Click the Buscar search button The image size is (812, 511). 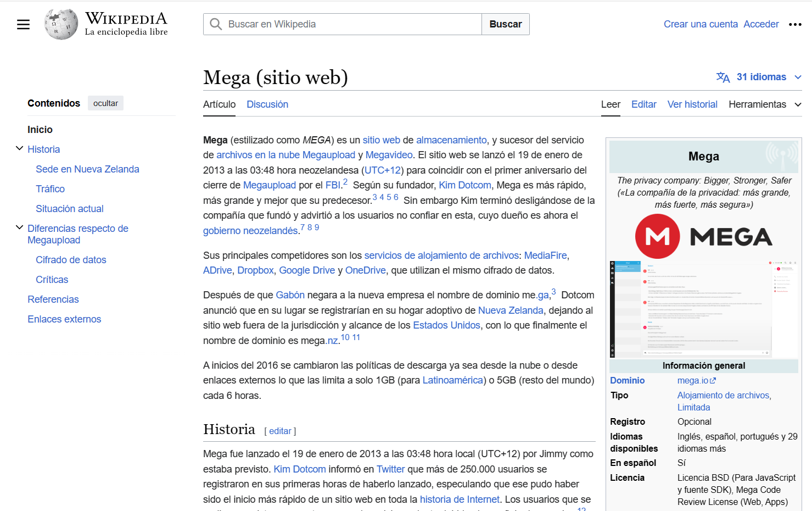(x=505, y=24)
